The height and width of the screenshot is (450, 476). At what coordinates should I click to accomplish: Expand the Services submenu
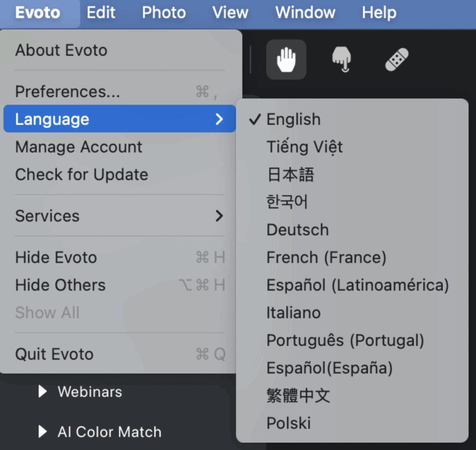pos(47,216)
